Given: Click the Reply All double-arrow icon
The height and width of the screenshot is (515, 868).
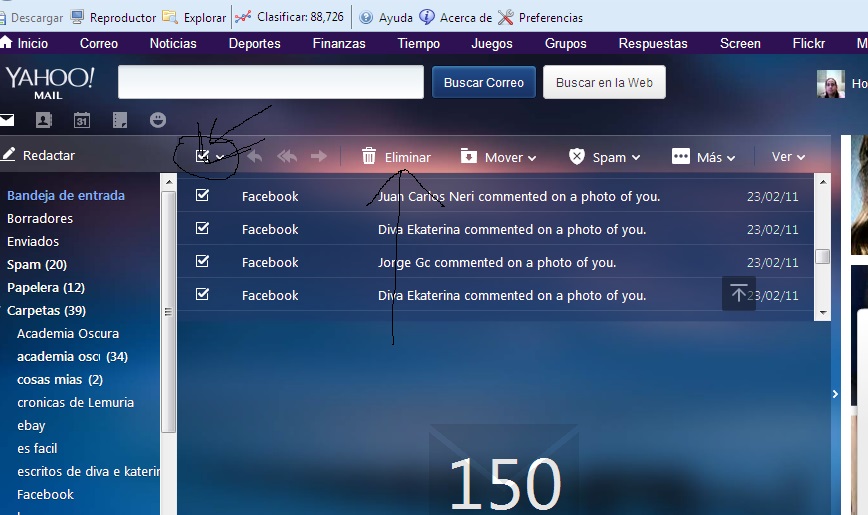Looking at the screenshot, I should click(287, 157).
